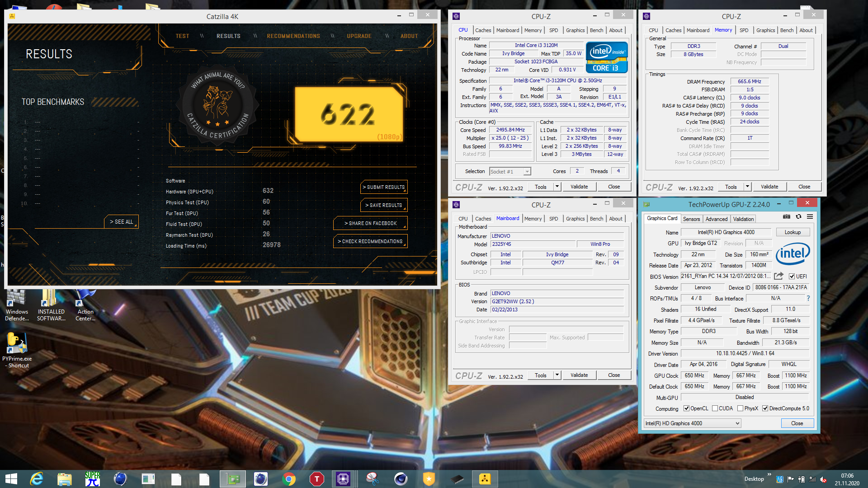Screen dimensions: 868x488
Task: Click Validate in the Memory CPU-Z window
Action: pos(769,187)
